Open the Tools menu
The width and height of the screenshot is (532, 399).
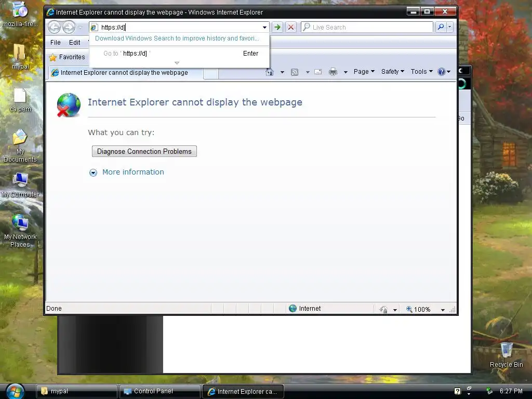click(422, 72)
